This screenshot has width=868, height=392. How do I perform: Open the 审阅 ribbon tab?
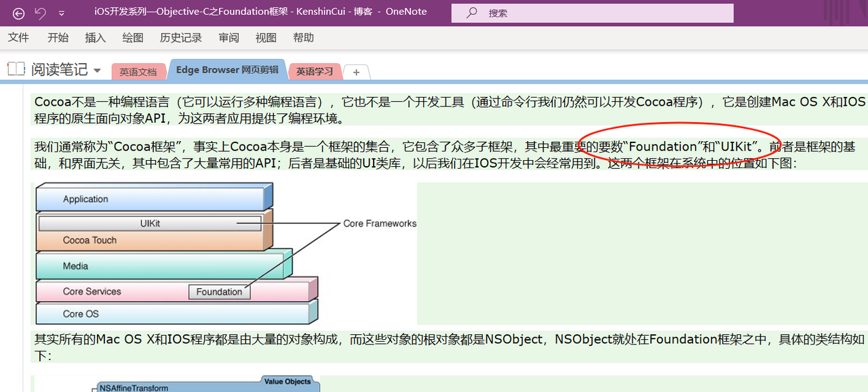pyautogui.click(x=229, y=37)
